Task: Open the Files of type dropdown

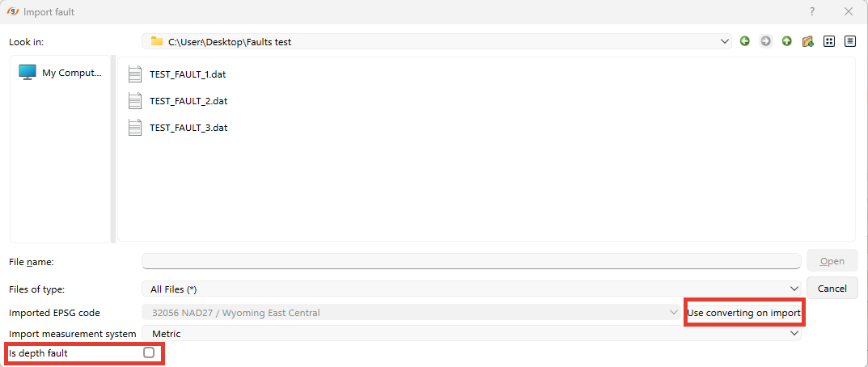Action: tap(471, 289)
